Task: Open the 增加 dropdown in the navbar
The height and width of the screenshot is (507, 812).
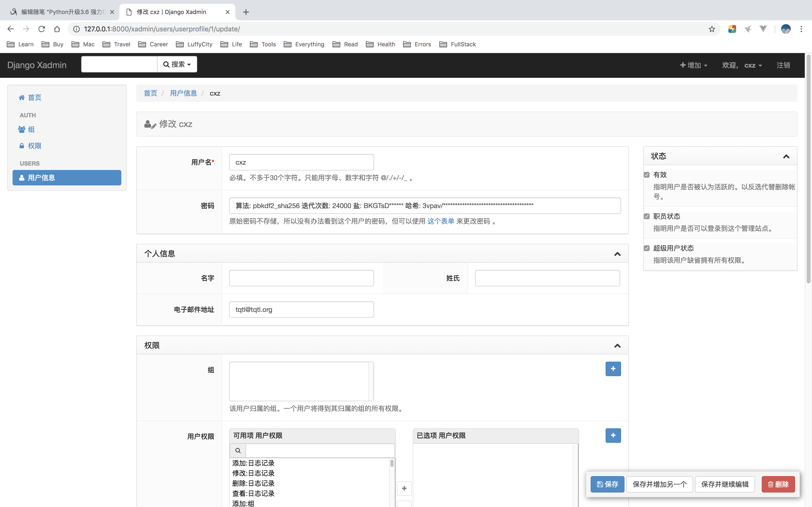Action: [x=694, y=65]
